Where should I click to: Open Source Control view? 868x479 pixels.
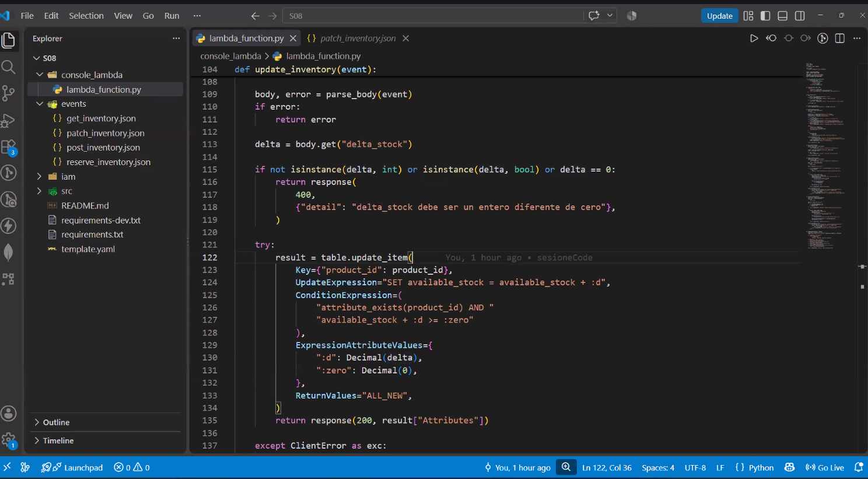[x=9, y=93]
